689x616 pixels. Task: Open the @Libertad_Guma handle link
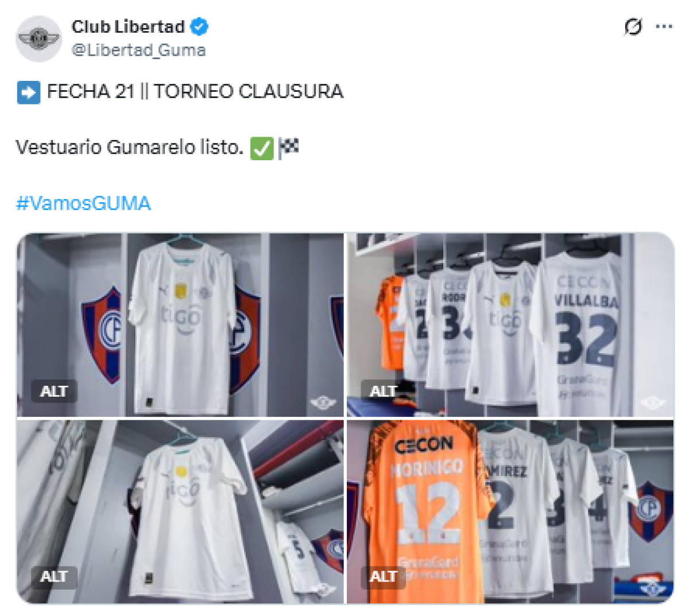(x=138, y=51)
